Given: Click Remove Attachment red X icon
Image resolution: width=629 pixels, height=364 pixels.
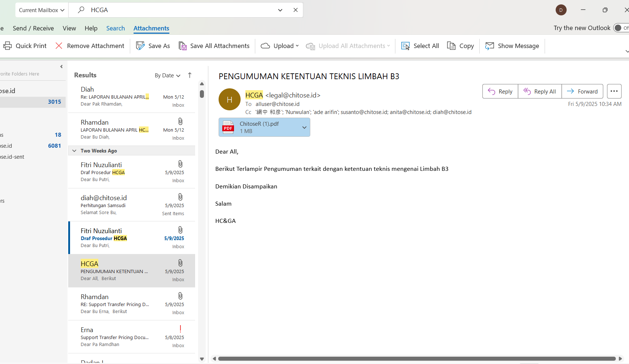Looking at the screenshot, I should coord(59,46).
